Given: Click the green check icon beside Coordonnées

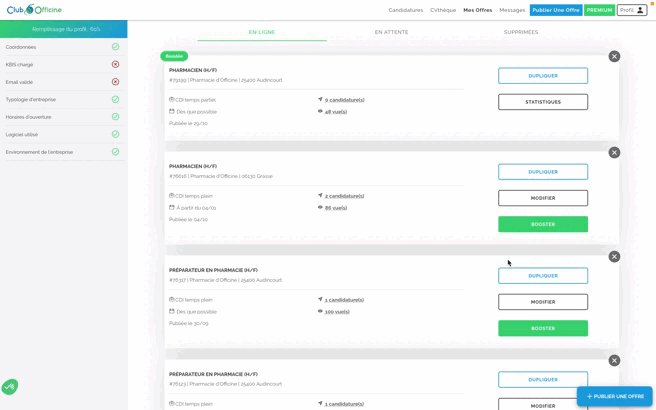Looking at the screenshot, I should tap(115, 47).
